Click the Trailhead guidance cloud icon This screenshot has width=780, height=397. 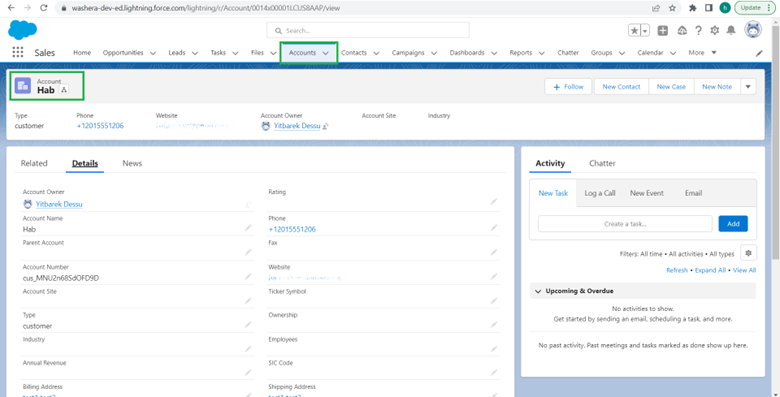[x=682, y=30]
